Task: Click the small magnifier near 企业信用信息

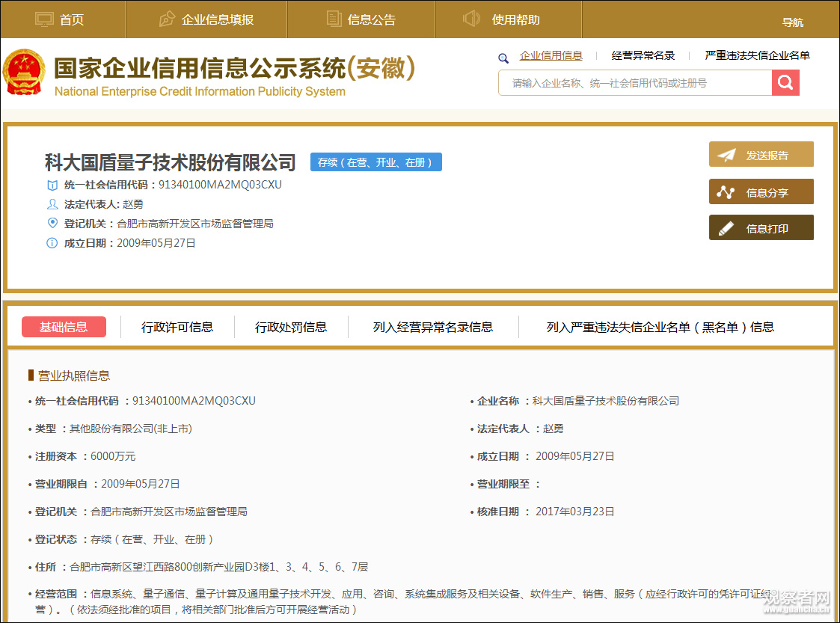Action: 503,58
